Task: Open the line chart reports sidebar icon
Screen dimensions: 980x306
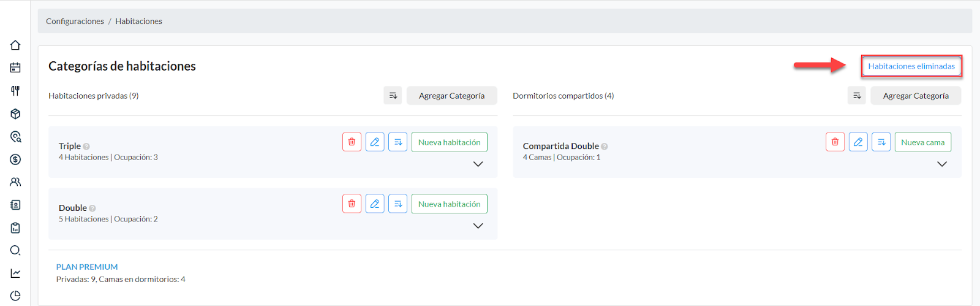Action: (15, 273)
